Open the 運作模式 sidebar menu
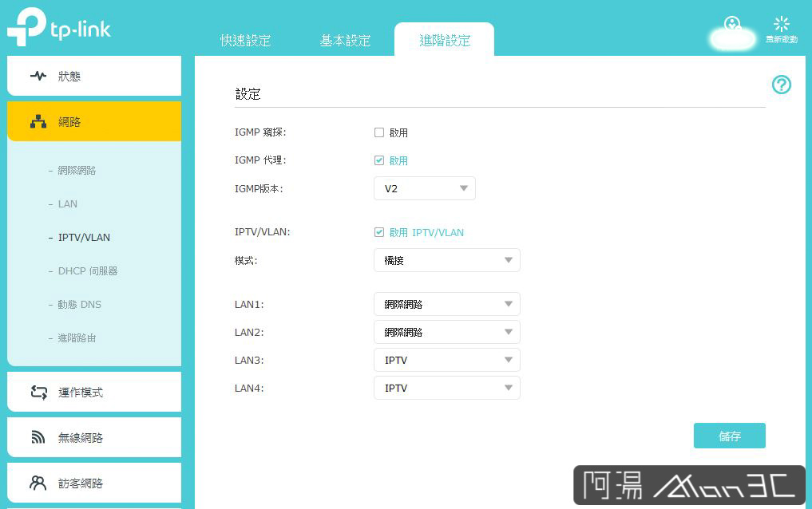This screenshot has height=509, width=812. pos(94,392)
